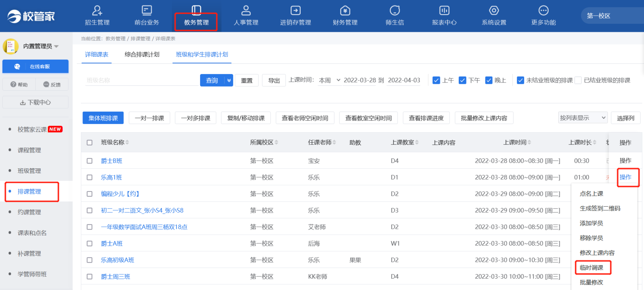644x290 pixels.
Task: Click the 集体班排课 button
Action: [x=103, y=118]
